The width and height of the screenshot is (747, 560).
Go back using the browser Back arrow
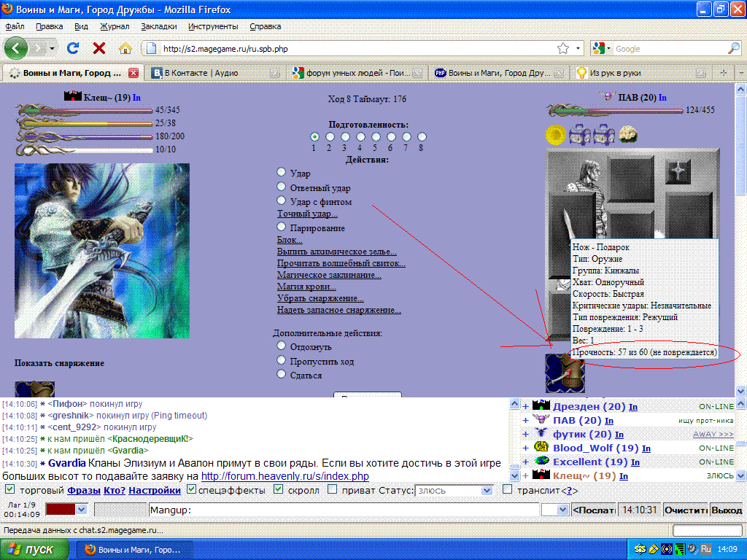16,48
